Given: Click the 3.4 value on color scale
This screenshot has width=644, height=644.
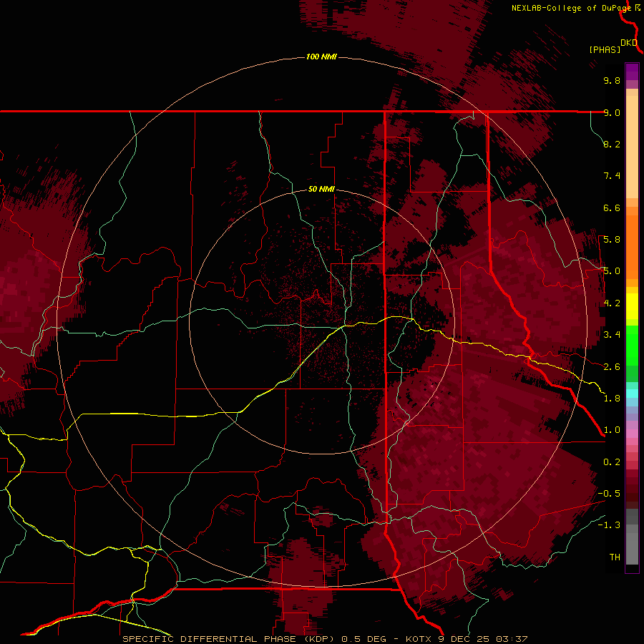Looking at the screenshot, I should coord(612,335).
